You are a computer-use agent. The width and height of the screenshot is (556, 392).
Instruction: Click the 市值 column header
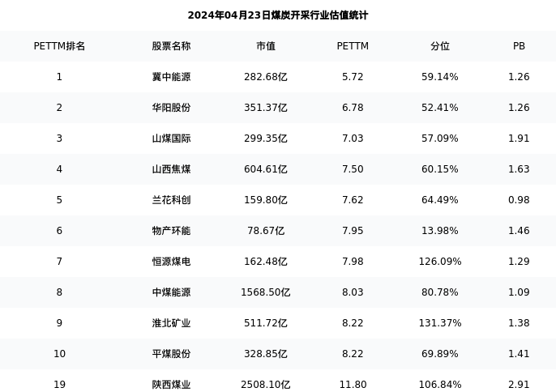click(266, 46)
